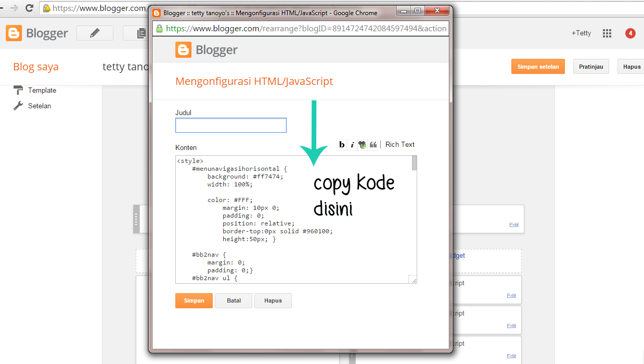Viewport: 644px width, 364px height.
Task: Click the green padlock in popup address bar
Action: click(x=160, y=28)
